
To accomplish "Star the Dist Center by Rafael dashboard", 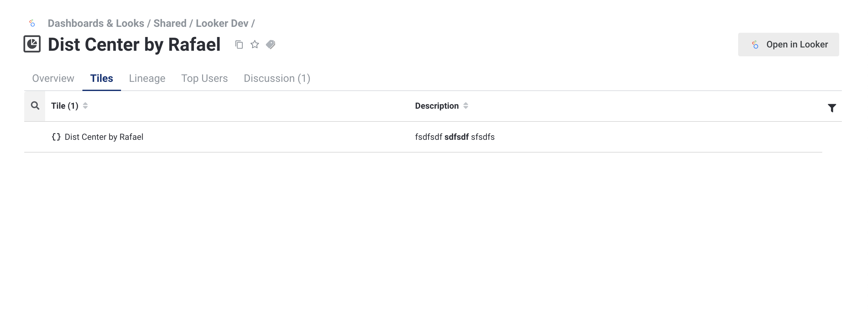I will pos(255,45).
